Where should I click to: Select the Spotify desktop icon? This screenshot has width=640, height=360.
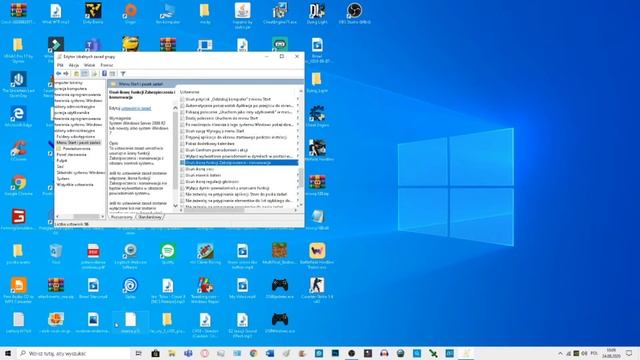pos(168,254)
